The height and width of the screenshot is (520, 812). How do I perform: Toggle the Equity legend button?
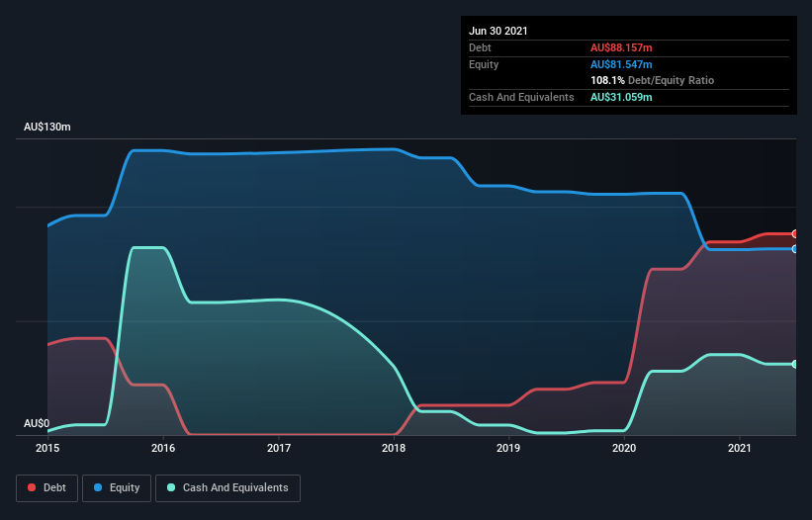[117, 488]
